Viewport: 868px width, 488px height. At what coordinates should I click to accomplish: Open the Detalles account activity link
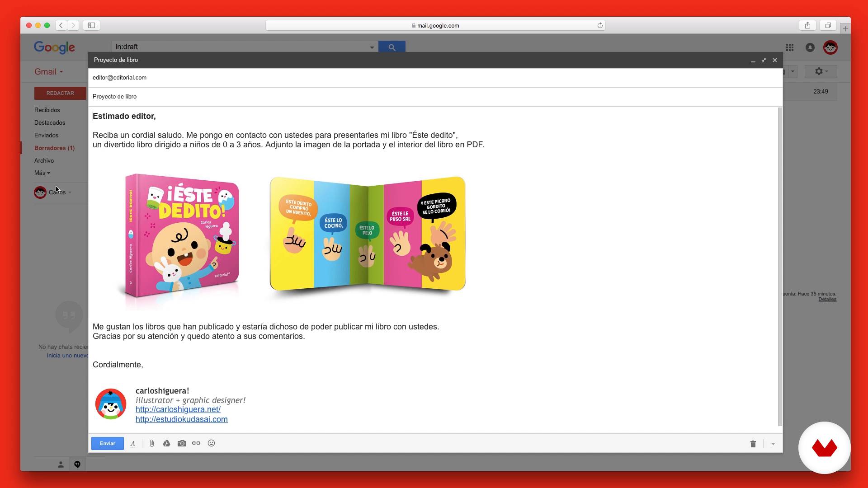pyautogui.click(x=827, y=300)
